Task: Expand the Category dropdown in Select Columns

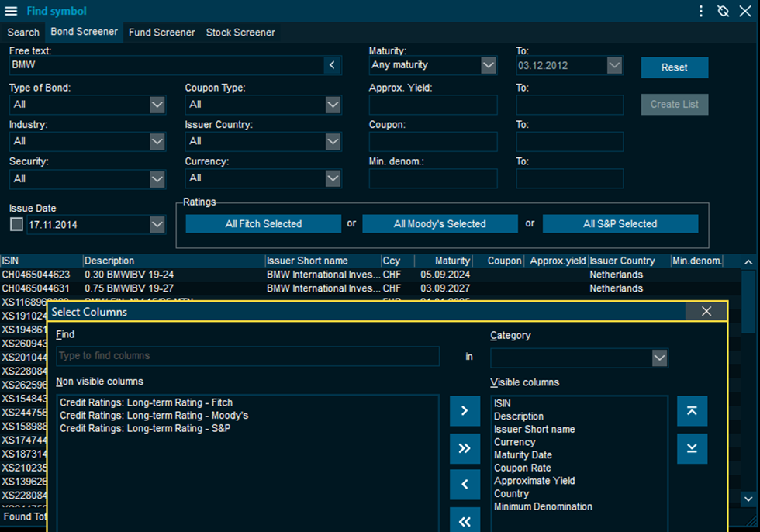Action: [x=659, y=358]
